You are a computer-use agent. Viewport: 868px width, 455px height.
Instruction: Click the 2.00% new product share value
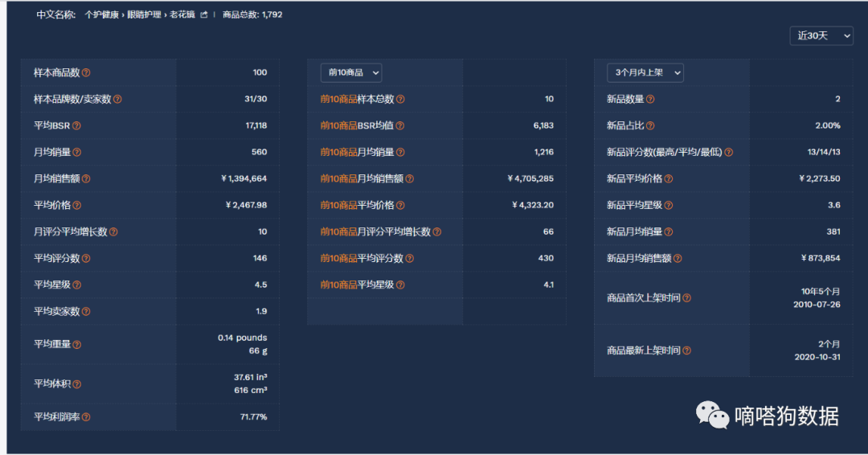[828, 125]
